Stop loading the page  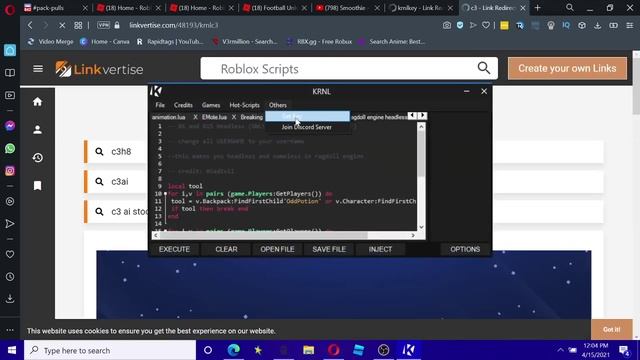pyautogui.click(x=62, y=25)
